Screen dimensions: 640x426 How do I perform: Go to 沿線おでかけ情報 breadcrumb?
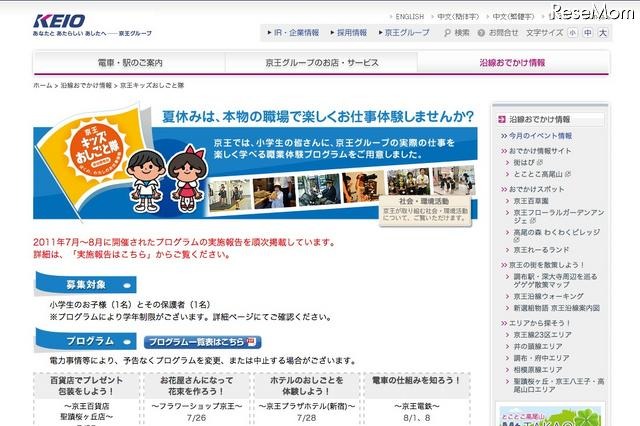coord(86,85)
